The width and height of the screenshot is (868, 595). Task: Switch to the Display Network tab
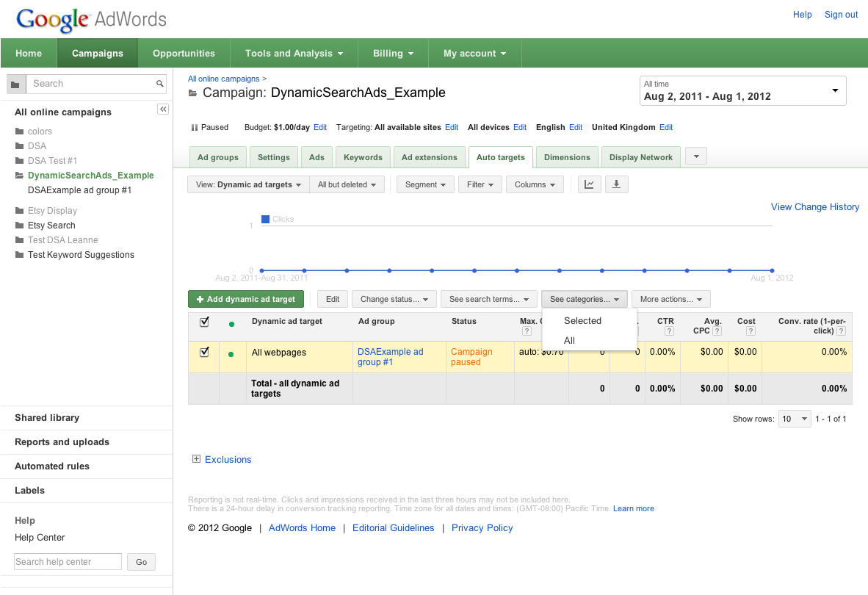click(641, 157)
